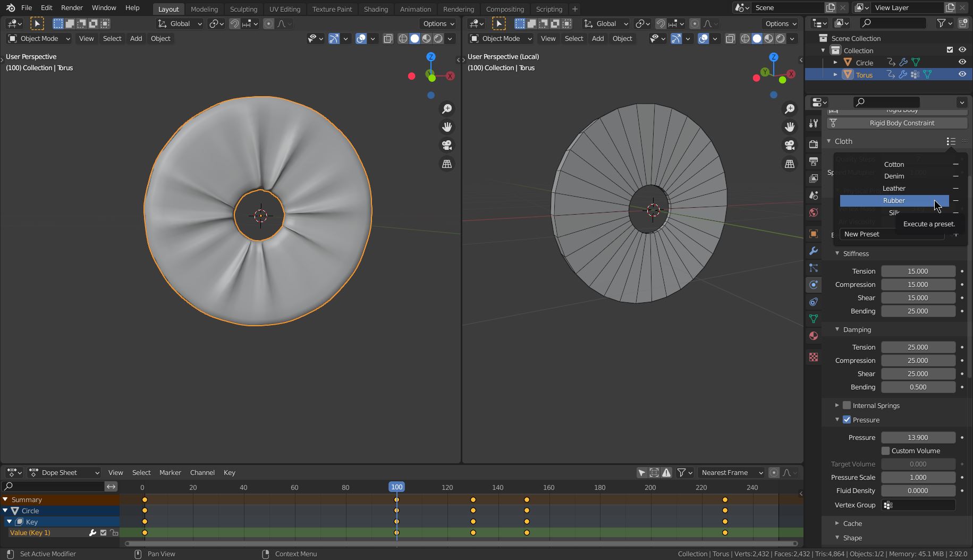Open the Physics properties tab
973x560 pixels.
(813, 285)
